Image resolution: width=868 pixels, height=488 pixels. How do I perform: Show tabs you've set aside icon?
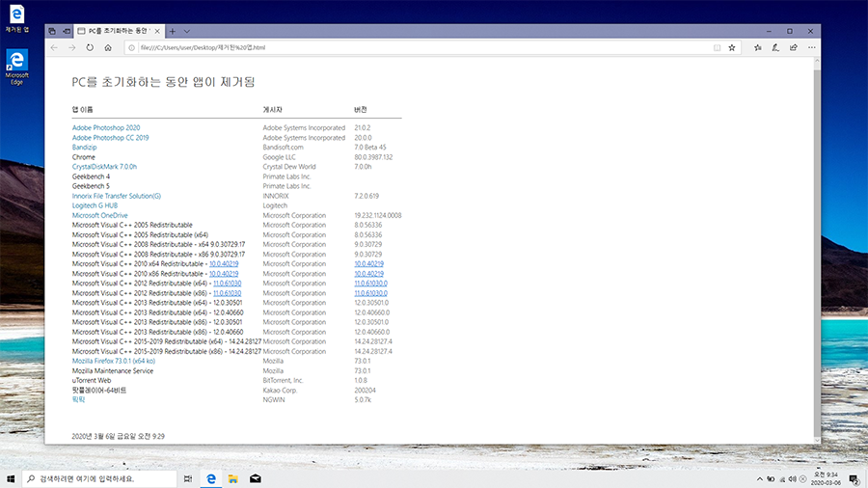pos(52,31)
